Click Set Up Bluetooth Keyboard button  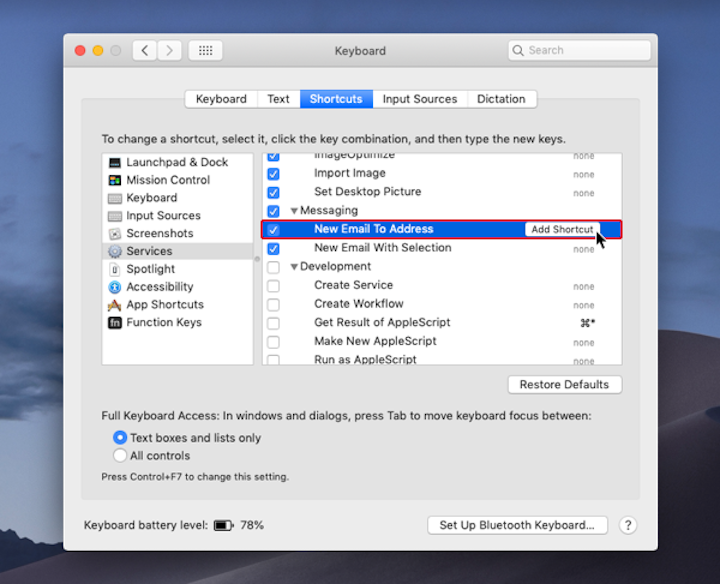pos(517,525)
